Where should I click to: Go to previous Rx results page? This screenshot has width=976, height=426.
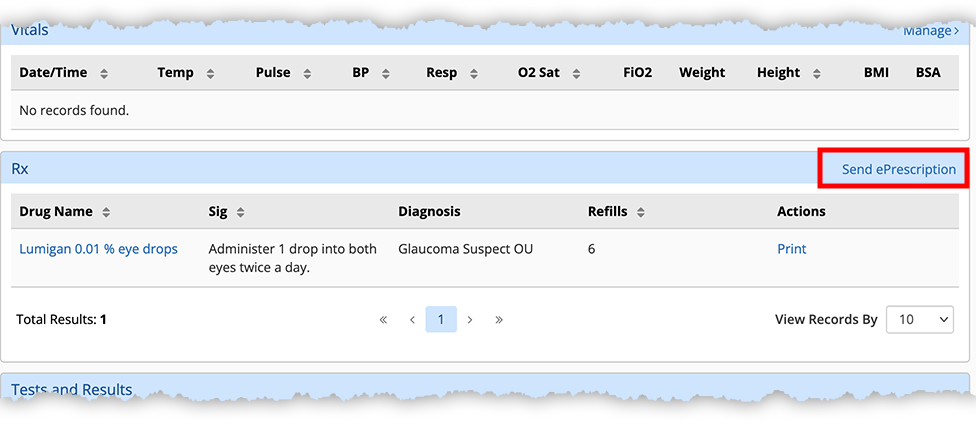412,320
